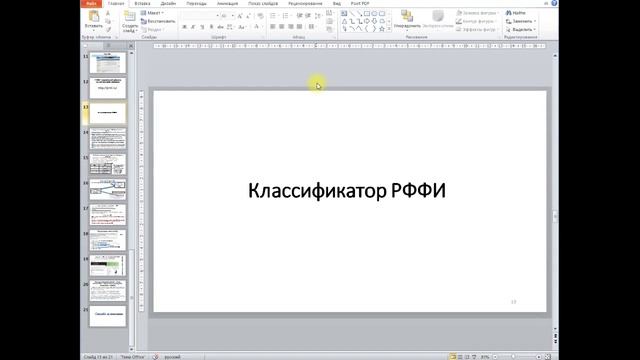
Task: Click the Reset (Восстановить) button
Action: pos(158,21)
